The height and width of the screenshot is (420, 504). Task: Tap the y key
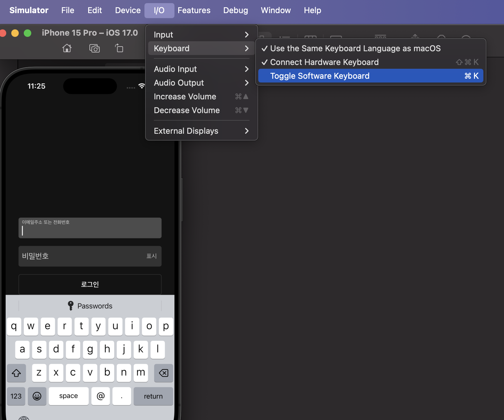point(98,326)
